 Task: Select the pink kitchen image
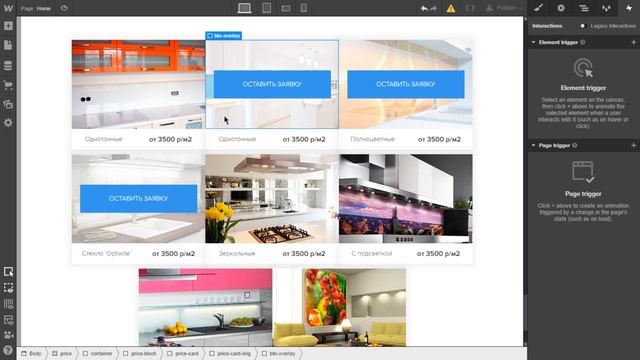(205, 307)
